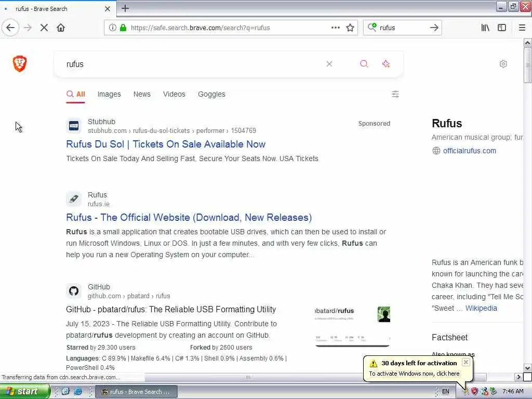The image size is (532, 399).
Task: Show site information icon in address bar
Action: click(x=113, y=28)
